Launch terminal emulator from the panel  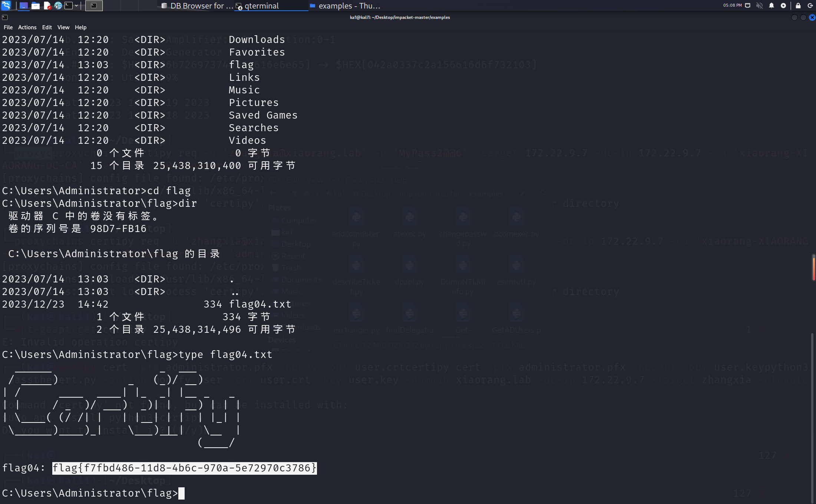click(69, 6)
